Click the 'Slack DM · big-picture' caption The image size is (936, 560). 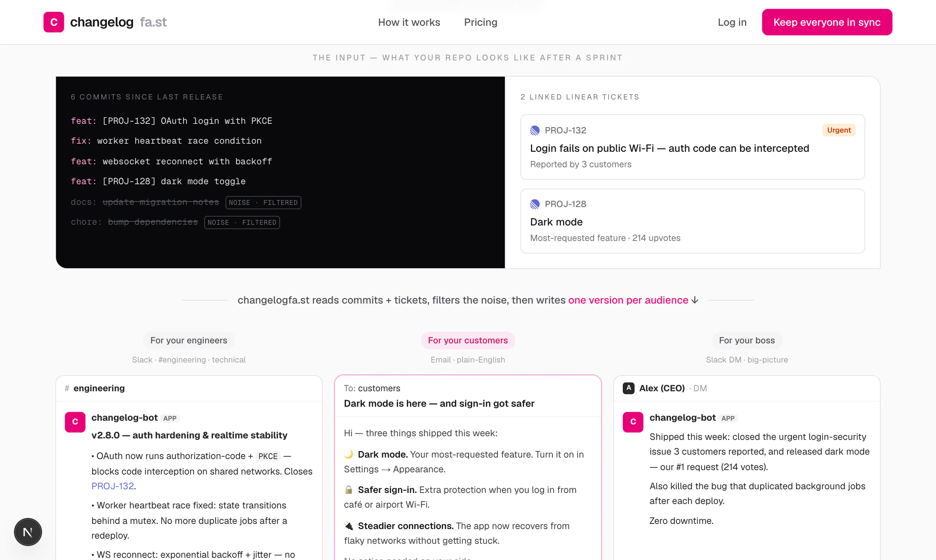click(x=747, y=360)
